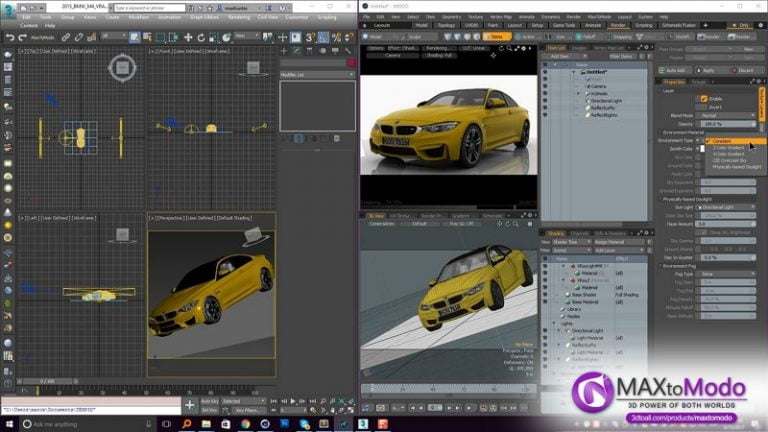Click the Discard button in Modo passes panel

pos(746,70)
